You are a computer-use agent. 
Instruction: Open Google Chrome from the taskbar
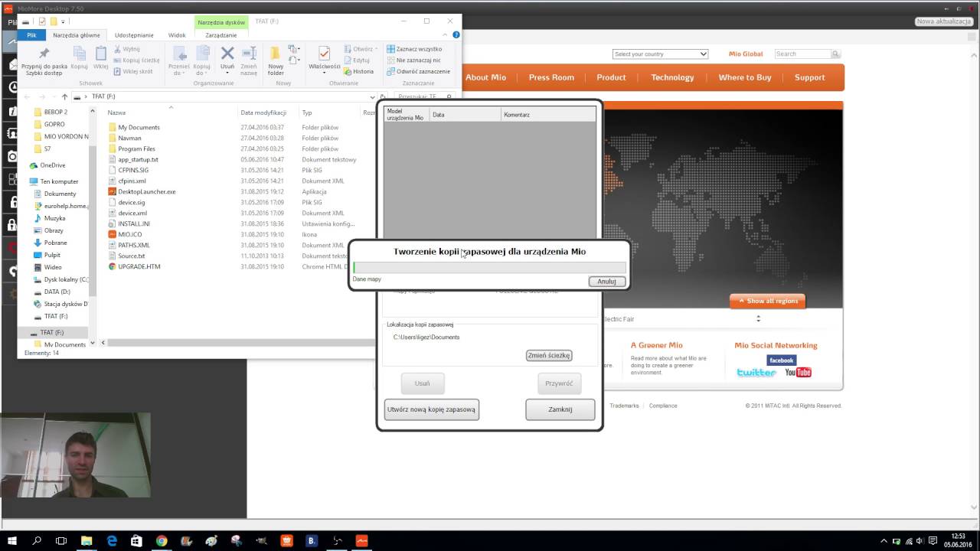tap(162, 540)
